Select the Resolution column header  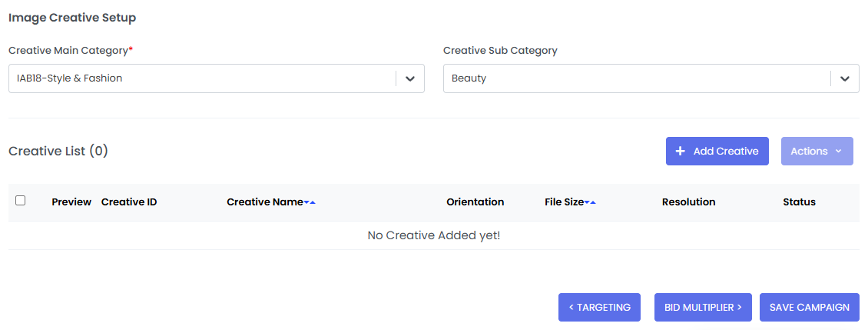click(x=688, y=202)
